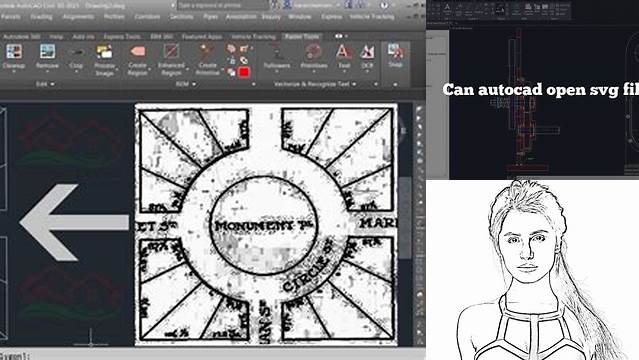Viewport: 639px width, 360px height.
Task: Select the Cleanup raster tool
Action: click(x=14, y=57)
